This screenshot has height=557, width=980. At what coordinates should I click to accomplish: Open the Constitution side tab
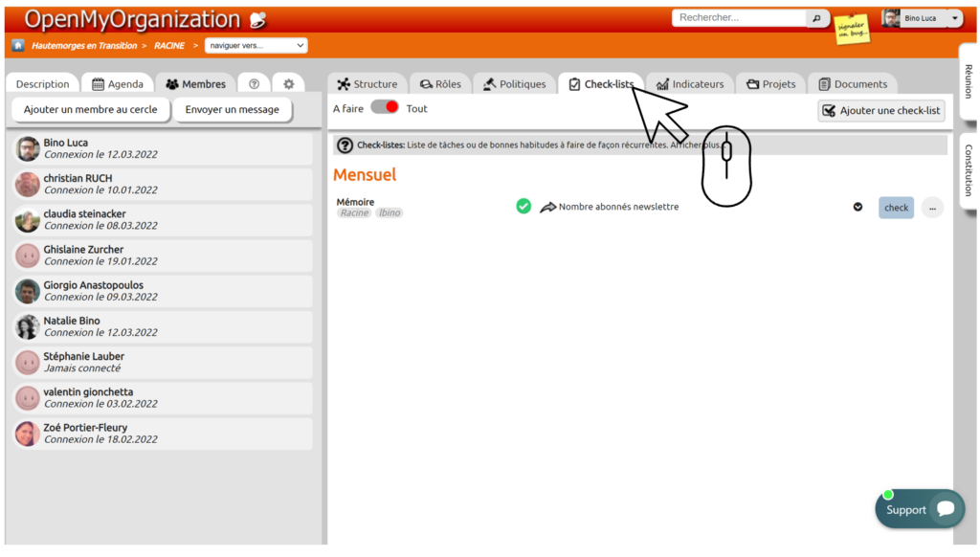pos(968,170)
